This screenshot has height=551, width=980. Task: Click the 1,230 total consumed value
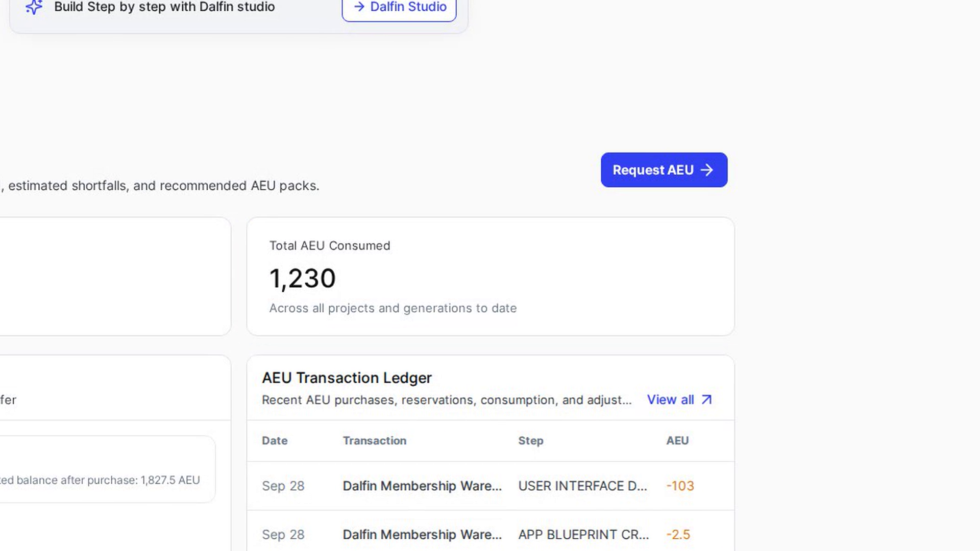pos(302,279)
